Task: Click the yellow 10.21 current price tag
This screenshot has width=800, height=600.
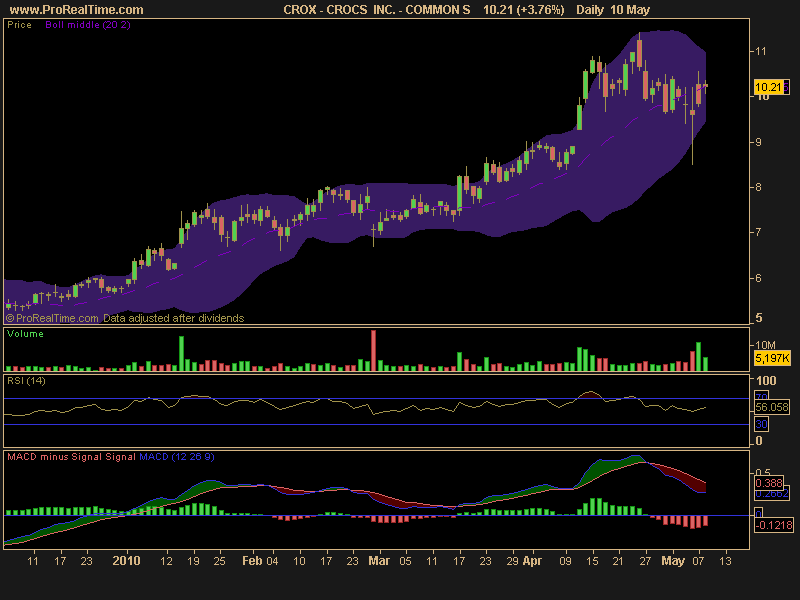Action: (x=768, y=87)
